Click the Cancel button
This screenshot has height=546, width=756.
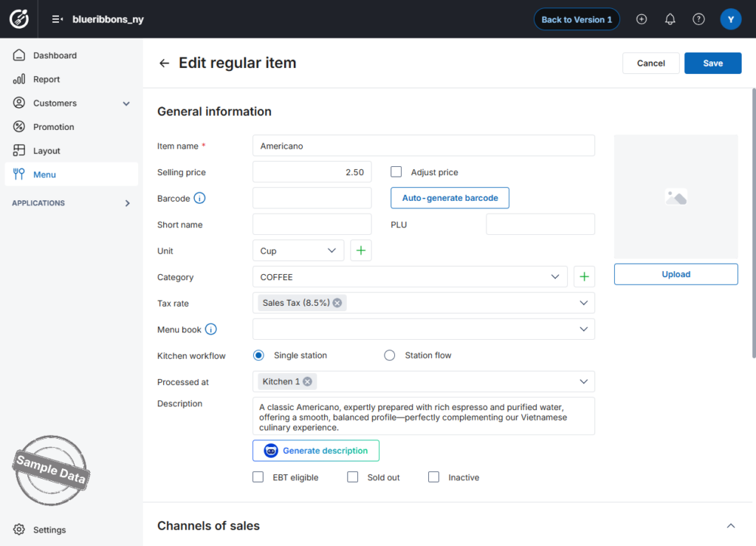pos(650,64)
